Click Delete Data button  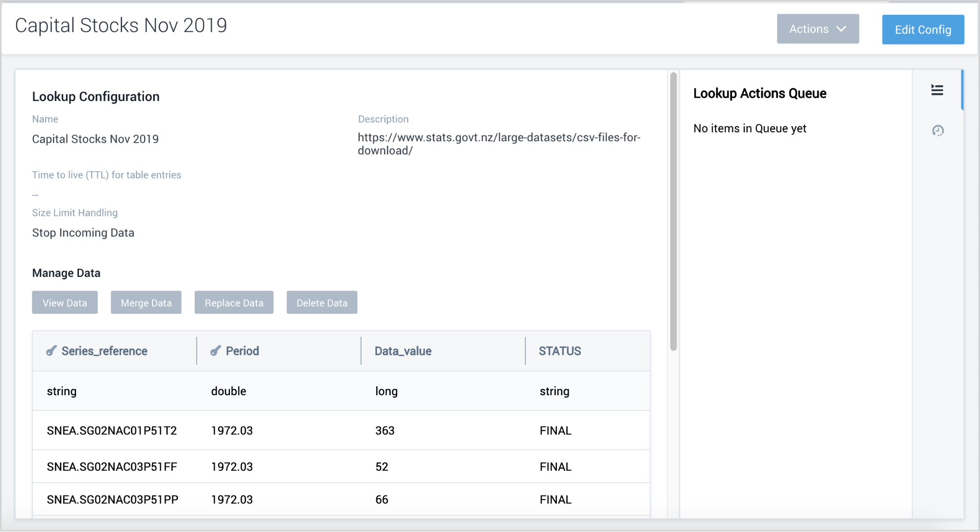(322, 303)
